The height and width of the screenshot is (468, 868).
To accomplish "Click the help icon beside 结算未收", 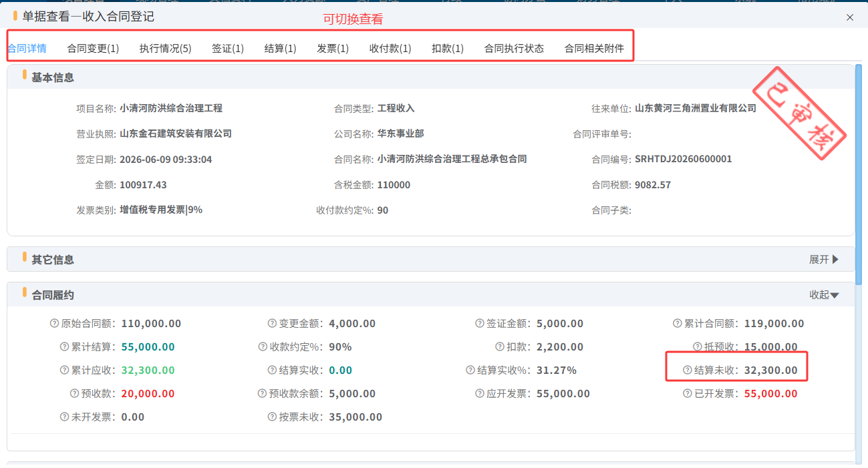I will [688, 370].
